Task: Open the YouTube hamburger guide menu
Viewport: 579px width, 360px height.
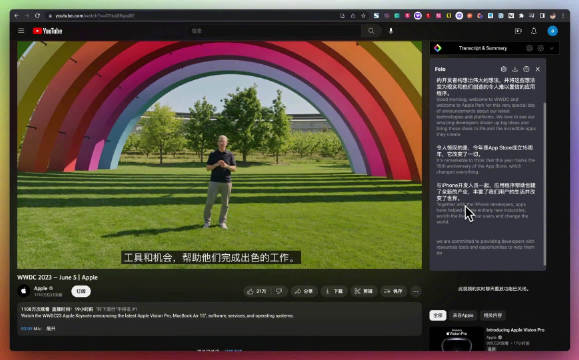Action: (x=21, y=31)
